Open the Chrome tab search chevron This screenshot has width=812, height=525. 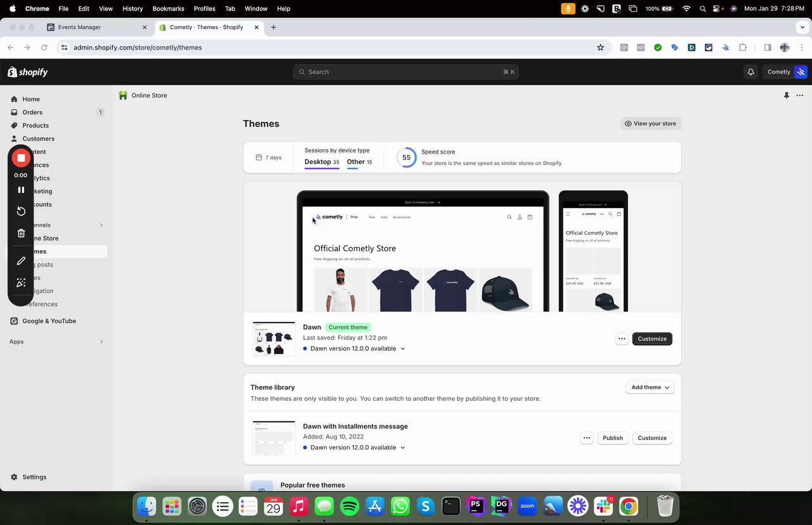802,27
